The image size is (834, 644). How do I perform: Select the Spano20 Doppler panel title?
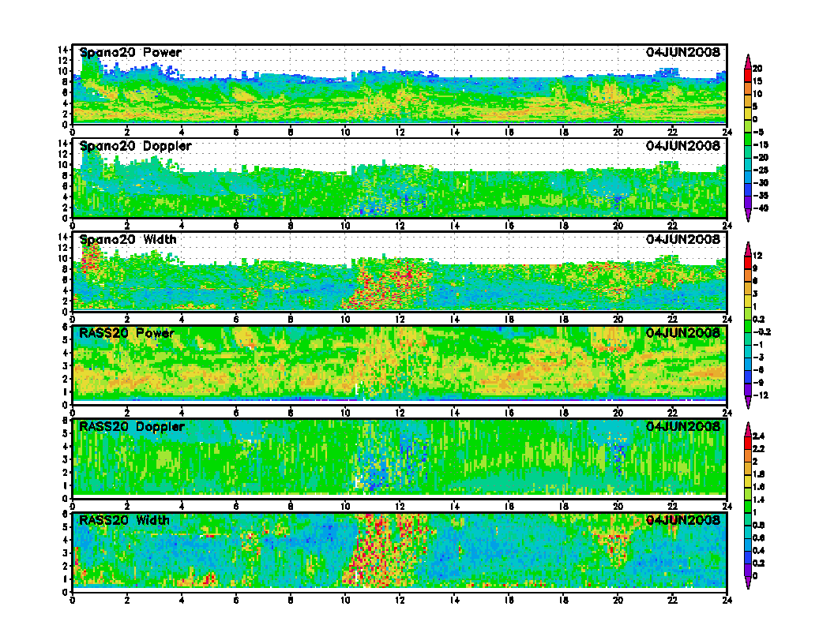135,146
